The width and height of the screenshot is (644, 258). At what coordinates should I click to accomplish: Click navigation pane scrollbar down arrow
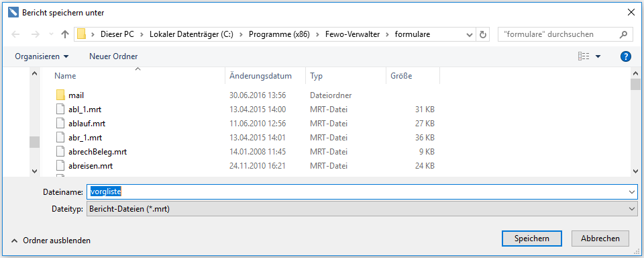[x=34, y=171]
